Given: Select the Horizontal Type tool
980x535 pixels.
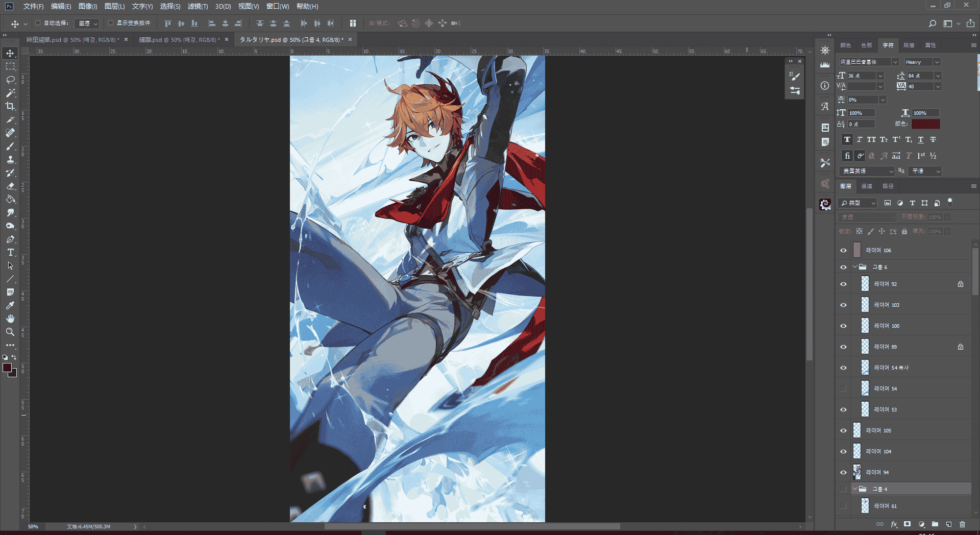Looking at the screenshot, I should pyautogui.click(x=10, y=253).
